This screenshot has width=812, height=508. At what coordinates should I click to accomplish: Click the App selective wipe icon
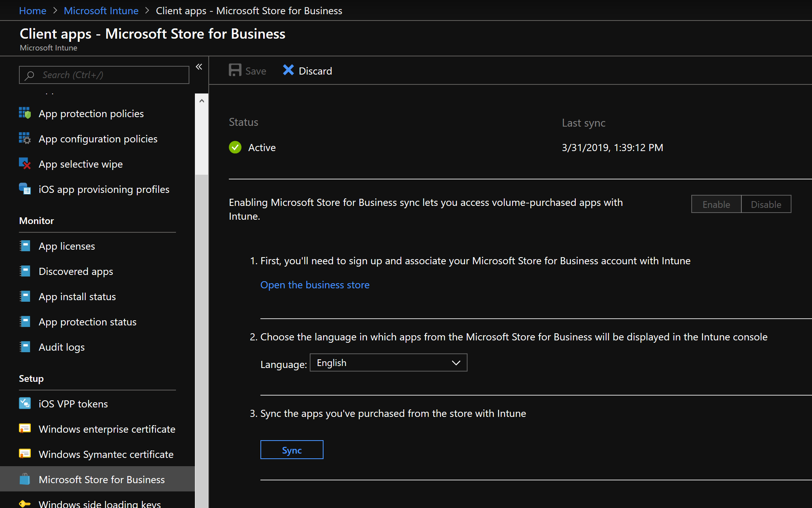24,164
